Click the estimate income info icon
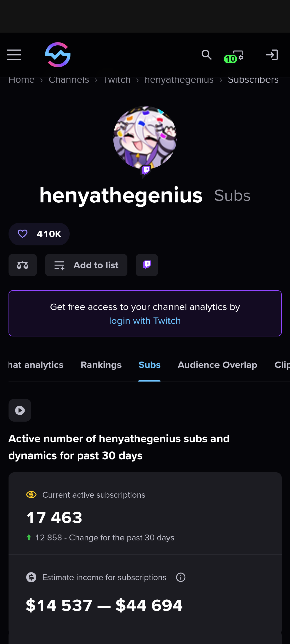 click(181, 577)
